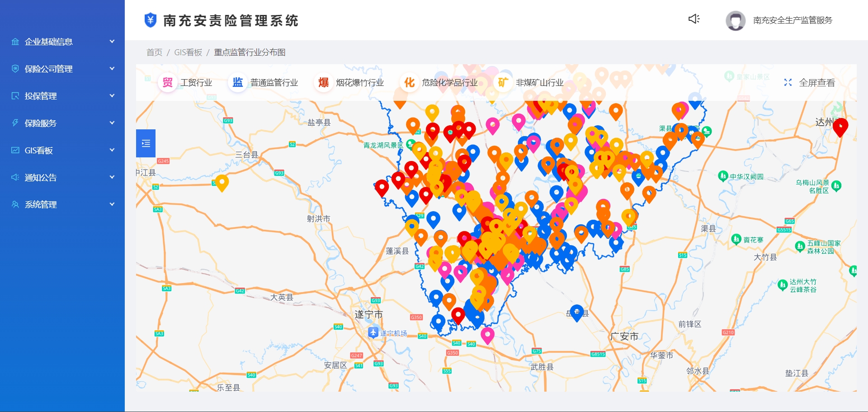Click the yellow map pin near 三台县
Image resolution: width=868 pixels, height=412 pixels.
coord(222,182)
